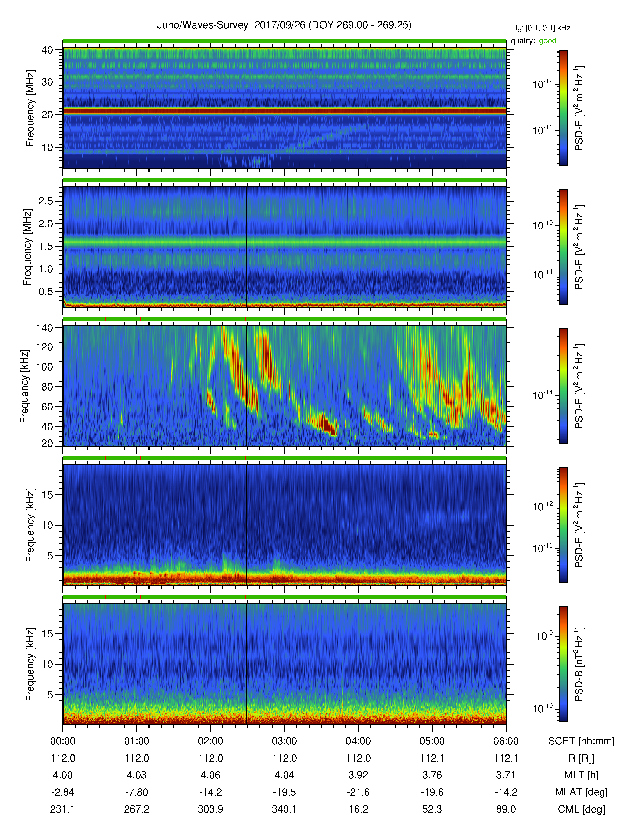
Task: Click the first red marker above the third panel
Action: (x=106, y=319)
